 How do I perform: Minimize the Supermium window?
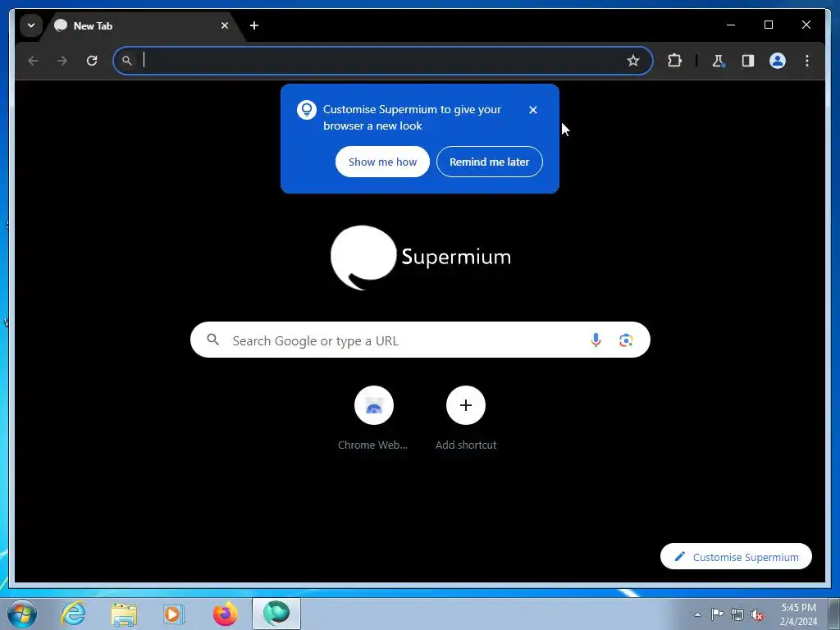click(x=731, y=25)
